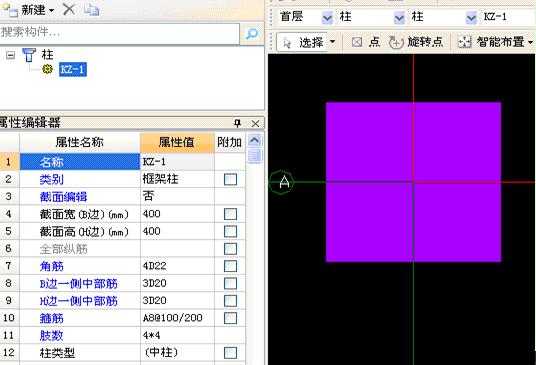
Task: Click the 框架柱 value cell
Action: pos(177,179)
